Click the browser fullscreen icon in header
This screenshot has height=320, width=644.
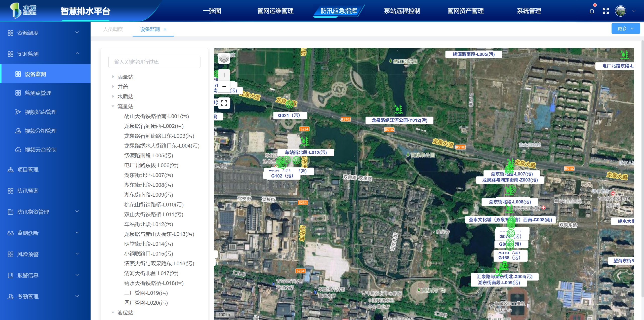pos(606,11)
